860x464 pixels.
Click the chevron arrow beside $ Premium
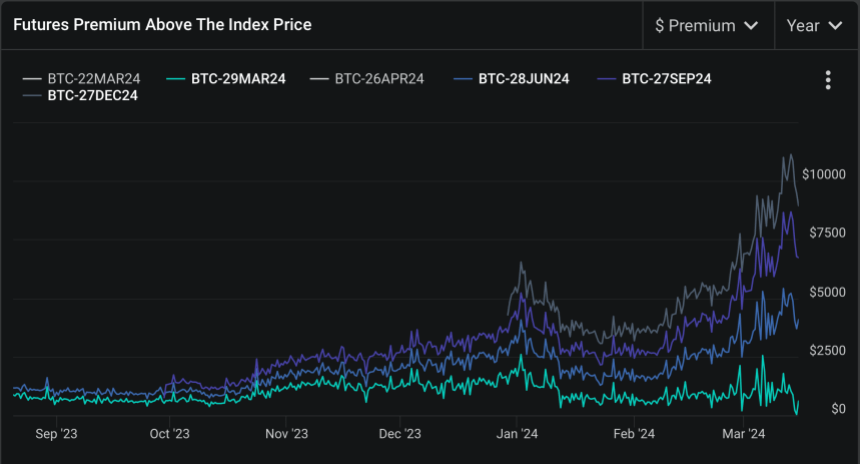(750, 26)
